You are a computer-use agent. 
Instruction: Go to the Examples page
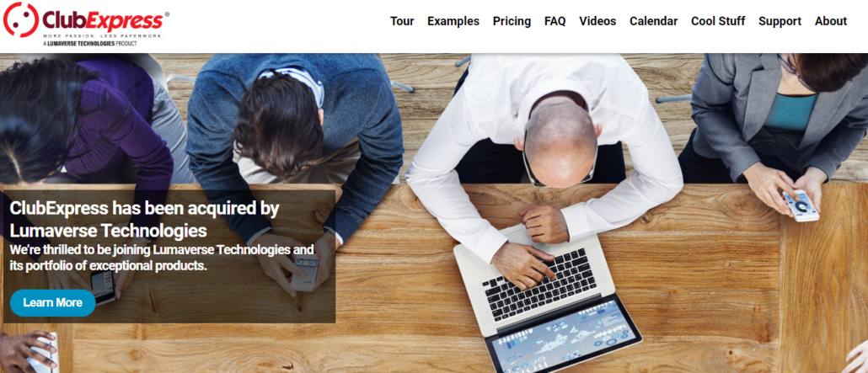453,21
